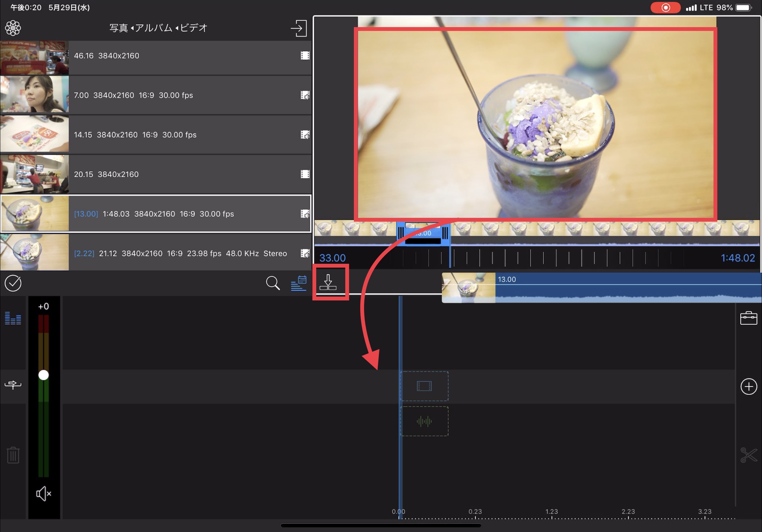Open the flower Photos source icon
Viewport: 762px width, 532px height.
13,28
